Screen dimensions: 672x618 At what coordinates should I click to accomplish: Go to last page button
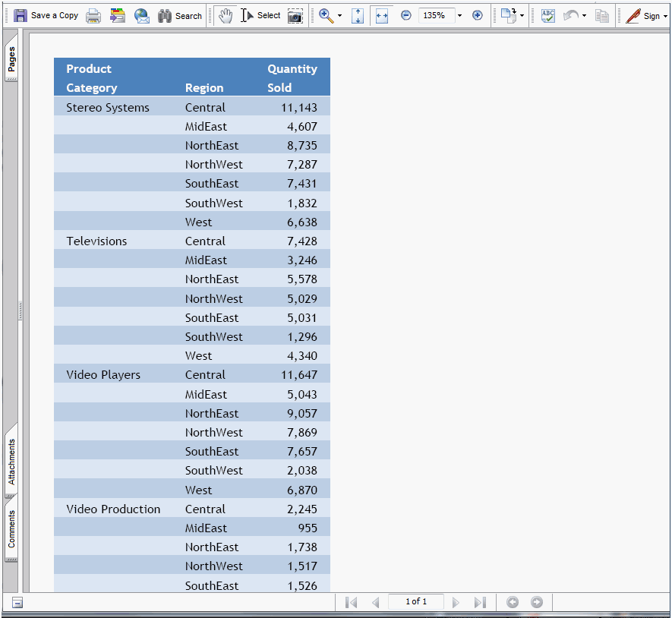480,602
